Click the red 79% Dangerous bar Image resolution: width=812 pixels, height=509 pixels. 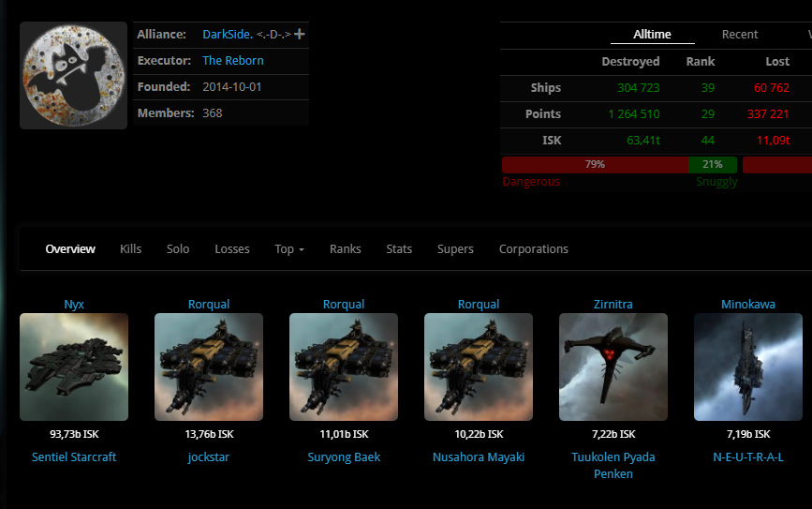pos(595,164)
